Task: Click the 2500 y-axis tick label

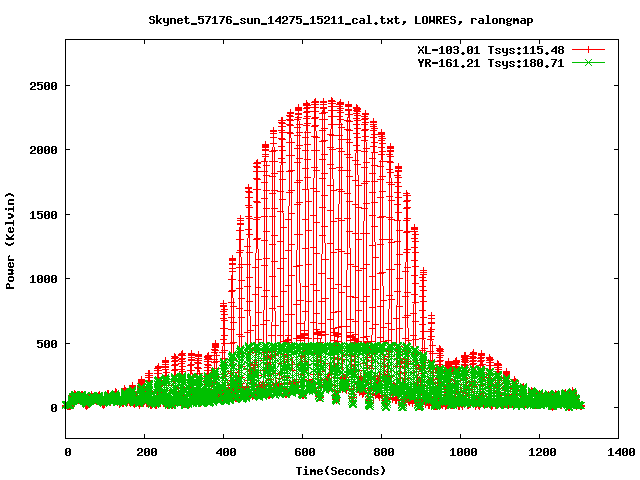Action: pos(43,86)
